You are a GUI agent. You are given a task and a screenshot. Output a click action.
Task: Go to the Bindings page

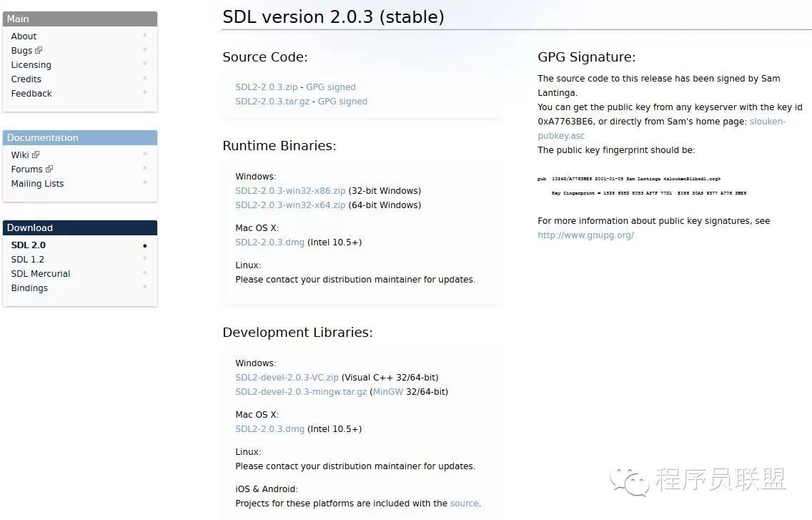point(29,288)
